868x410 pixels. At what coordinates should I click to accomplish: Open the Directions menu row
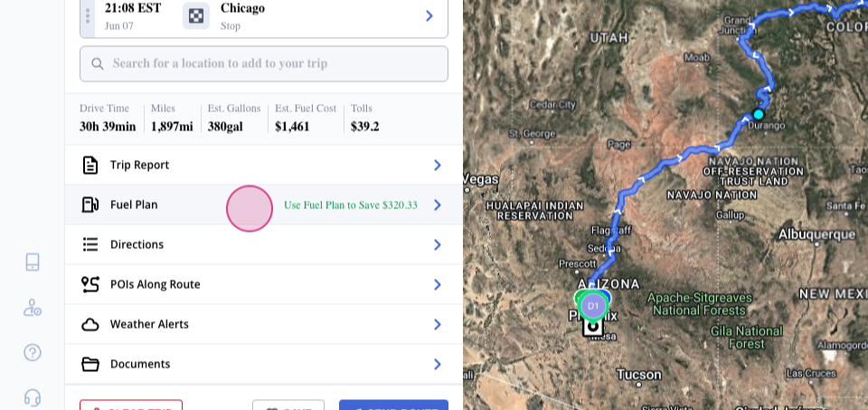(x=263, y=244)
